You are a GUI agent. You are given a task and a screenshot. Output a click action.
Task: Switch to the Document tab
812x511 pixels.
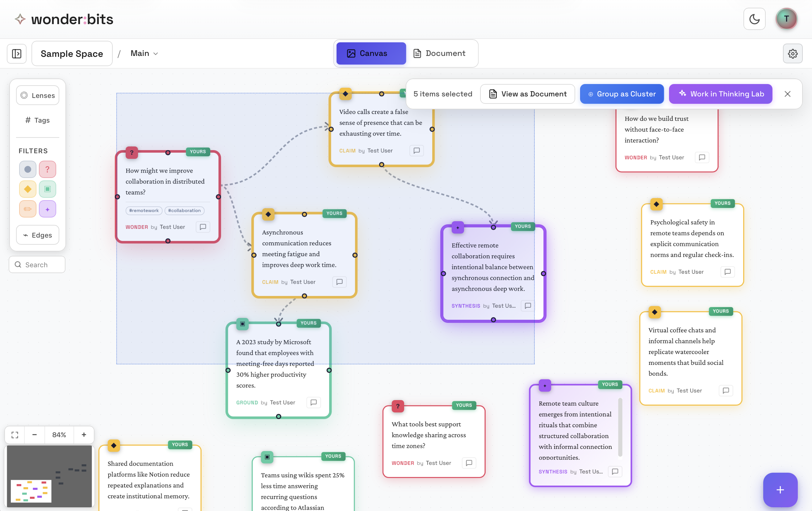coord(439,53)
